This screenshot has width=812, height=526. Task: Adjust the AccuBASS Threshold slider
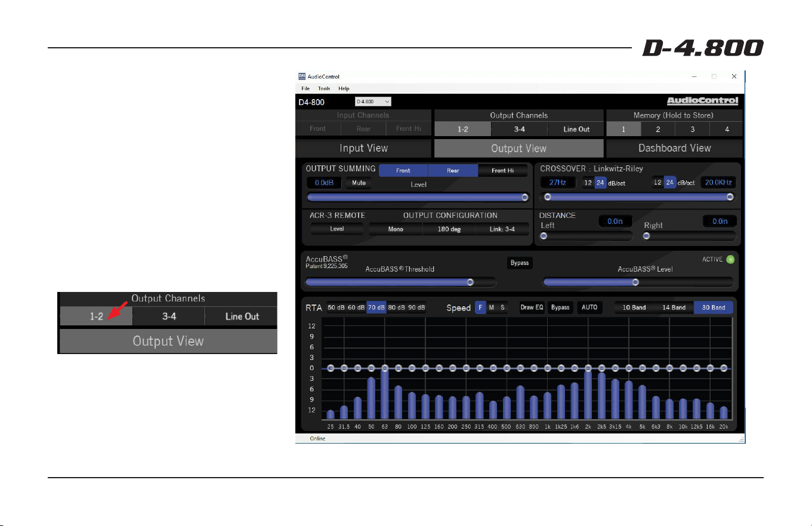point(401,282)
